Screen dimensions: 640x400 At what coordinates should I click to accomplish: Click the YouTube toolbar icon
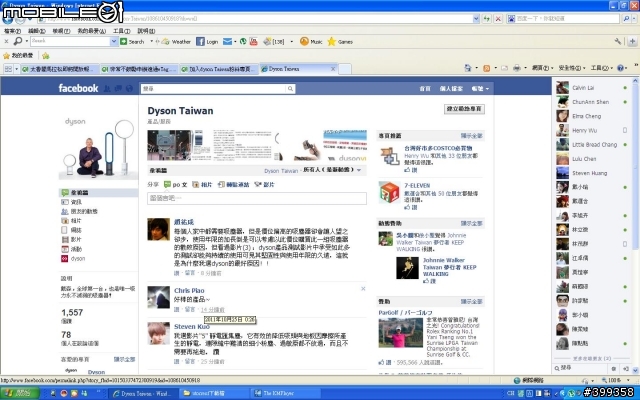(x=253, y=42)
